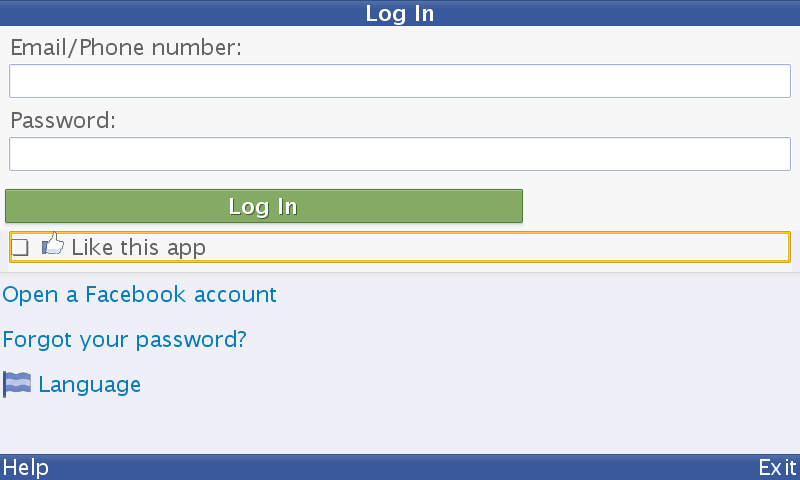Viewport: 800px width, 480px height.
Task: Click the blue bottom bar between Help and Exit
Action: pyautogui.click(x=403, y=467)
